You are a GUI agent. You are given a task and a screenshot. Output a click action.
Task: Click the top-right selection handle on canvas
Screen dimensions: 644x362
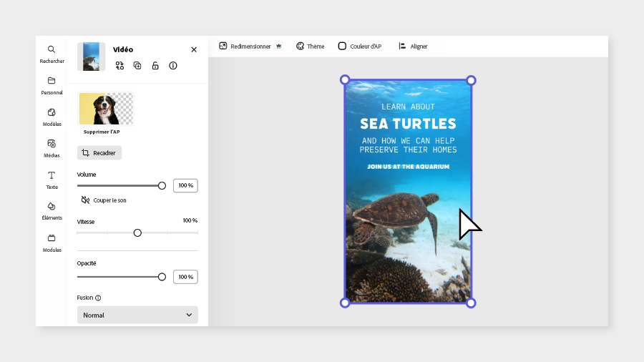pyautogui.click(x=471, y=80)
